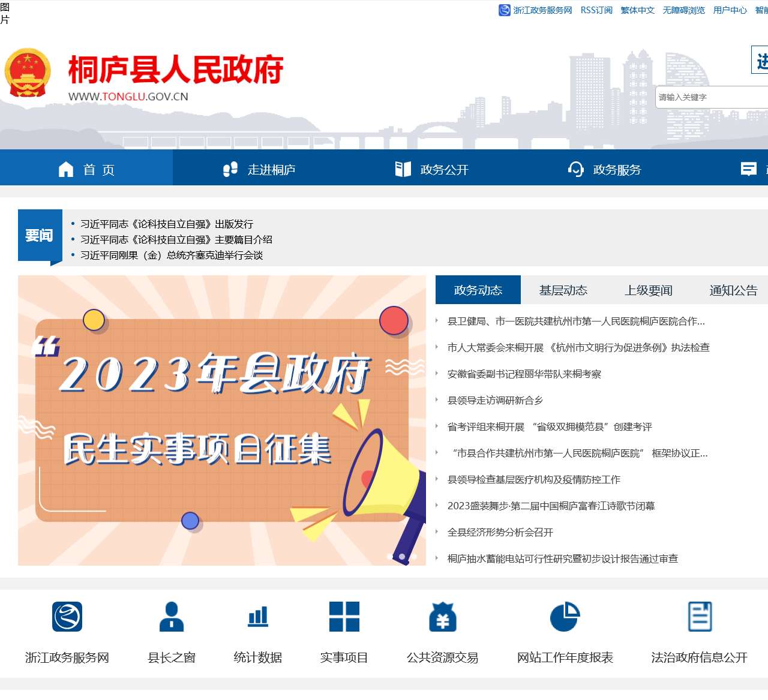768x700 pixels.
Task: Open 县长之窗 person icon
Action: tap(171, 618)
